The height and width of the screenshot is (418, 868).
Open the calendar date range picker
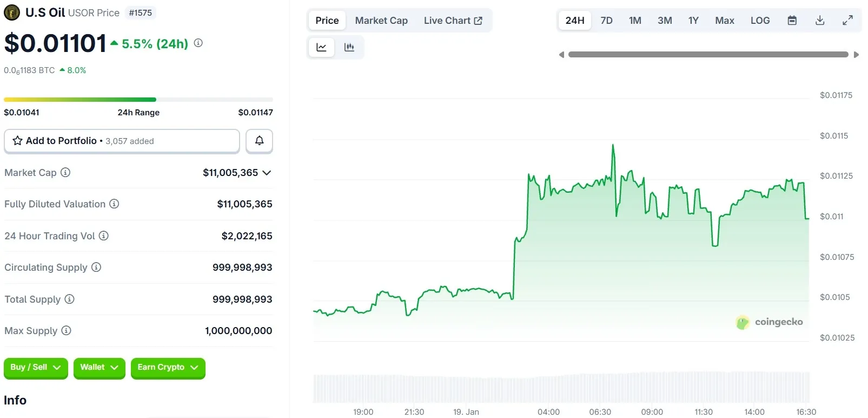792,21
